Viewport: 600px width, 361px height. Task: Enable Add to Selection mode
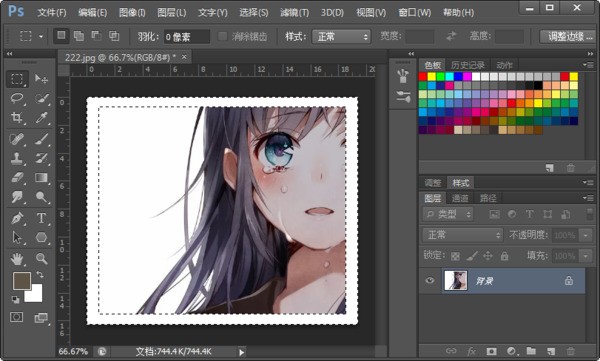(79, 36)
